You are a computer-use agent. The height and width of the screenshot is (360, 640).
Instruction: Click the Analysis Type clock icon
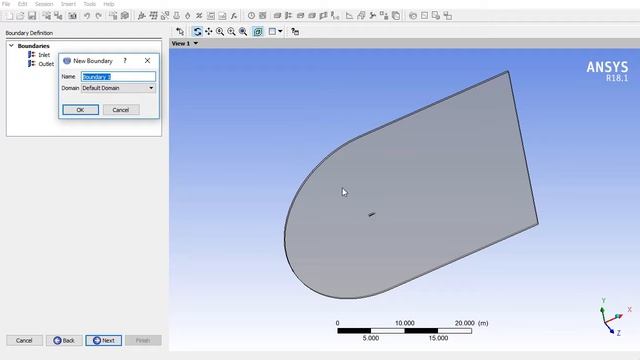click(x=251, y=16)
